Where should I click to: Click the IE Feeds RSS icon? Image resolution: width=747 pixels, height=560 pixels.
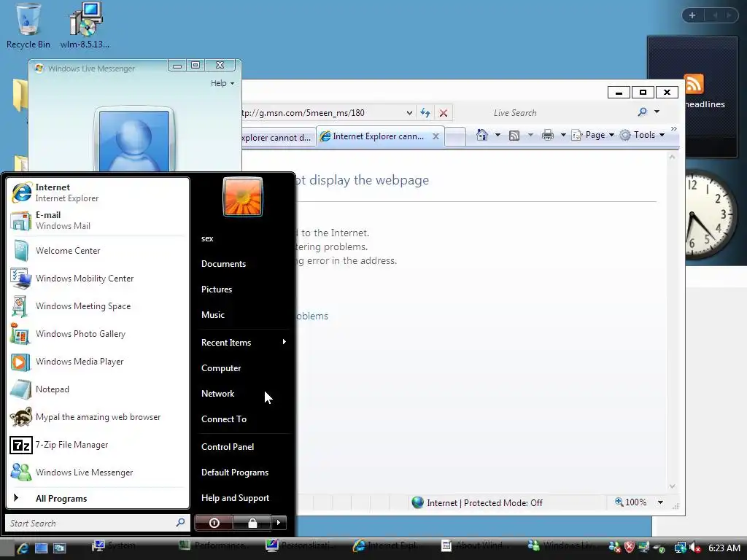pos(514,136)
